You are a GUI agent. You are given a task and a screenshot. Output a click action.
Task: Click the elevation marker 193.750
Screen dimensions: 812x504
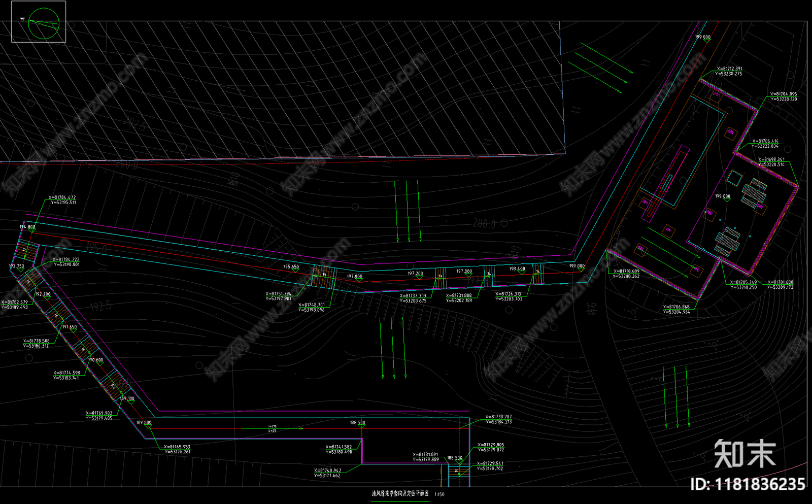pos(16,266)
